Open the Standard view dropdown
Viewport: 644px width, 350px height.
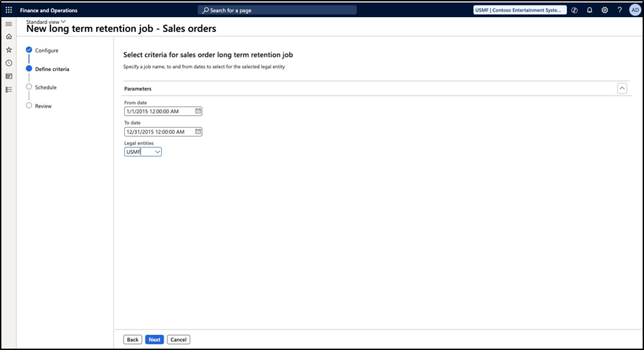point(46,22)
